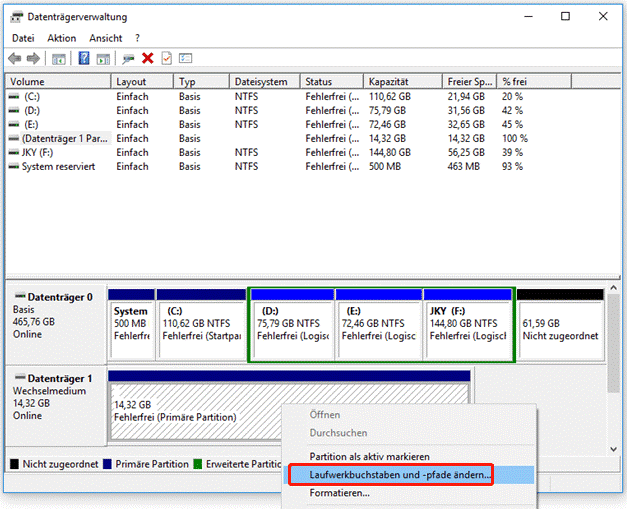The image size is (627, 509).
Task: Click the vertical scrollbar thumb in disk pane
Action: (x=614, y=343)
